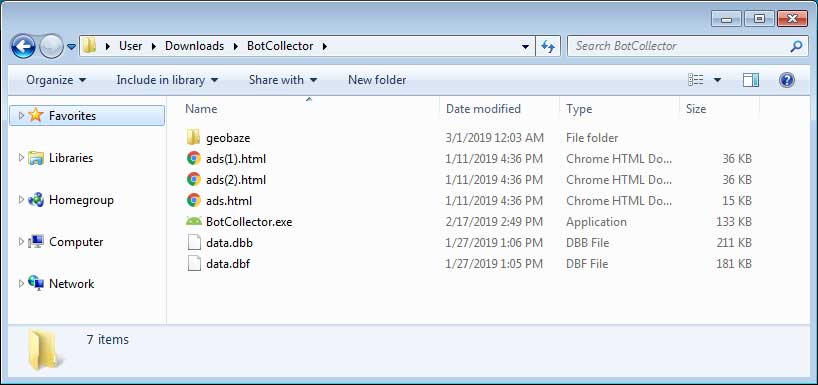Expand the Network tree node

21,284
